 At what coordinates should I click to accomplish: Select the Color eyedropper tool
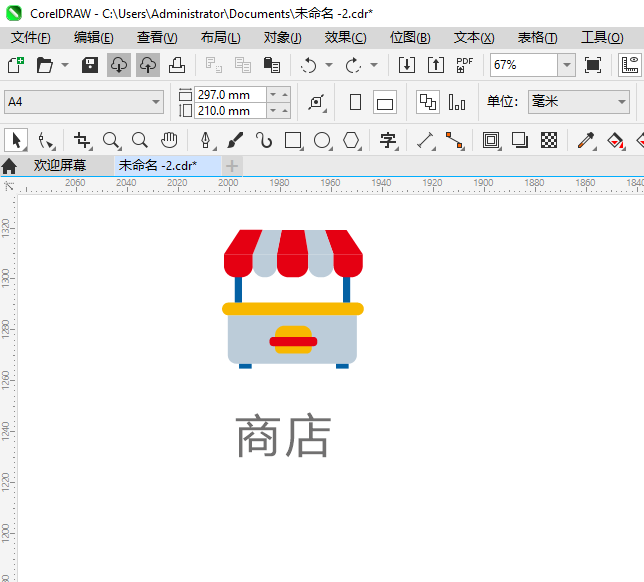(586, 140)
